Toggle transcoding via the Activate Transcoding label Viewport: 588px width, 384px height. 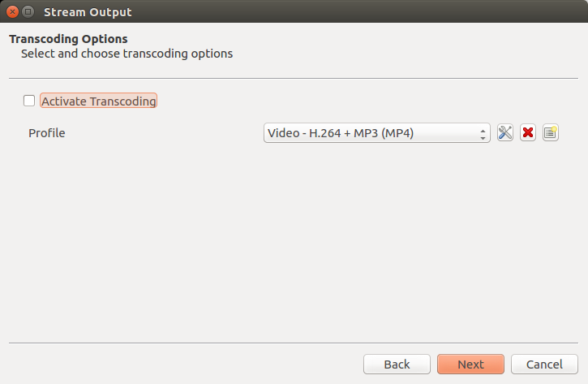click(x=99, y=101)
